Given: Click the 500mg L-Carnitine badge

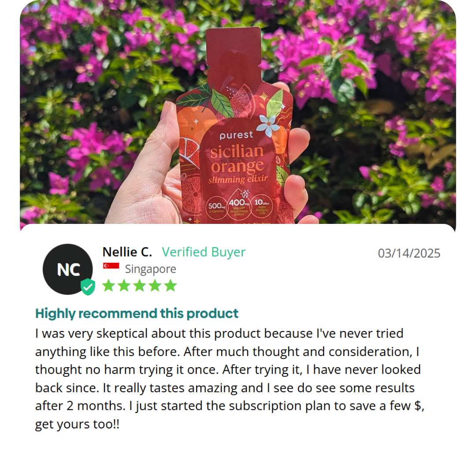Looking at the screenshot, I should [216, 207].
